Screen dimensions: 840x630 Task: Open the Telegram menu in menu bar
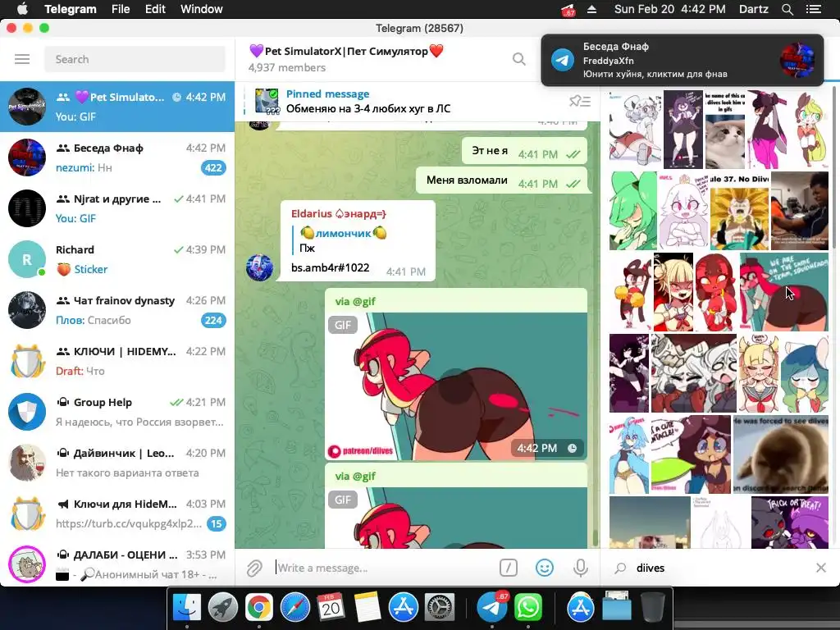(x=71, y=9)
